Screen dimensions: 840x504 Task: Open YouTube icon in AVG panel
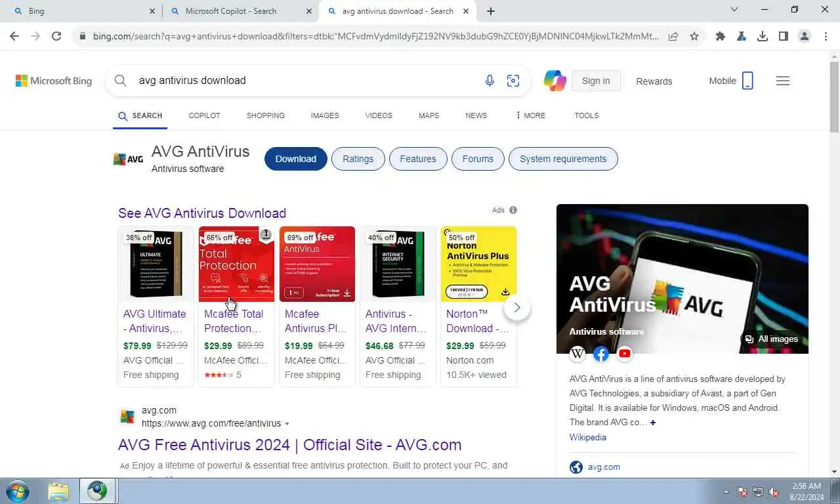[625, 354]
